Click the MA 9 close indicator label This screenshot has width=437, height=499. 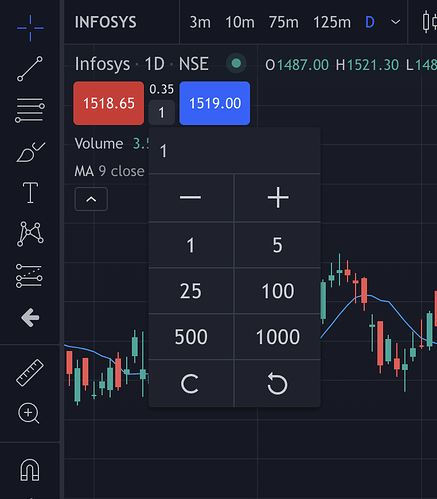[109, 171]
